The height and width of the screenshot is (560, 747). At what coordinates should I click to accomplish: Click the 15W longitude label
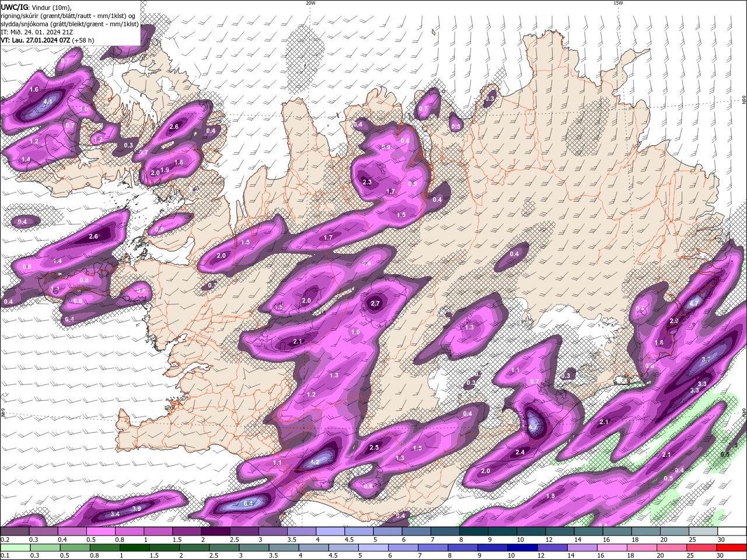pos(618,3)
